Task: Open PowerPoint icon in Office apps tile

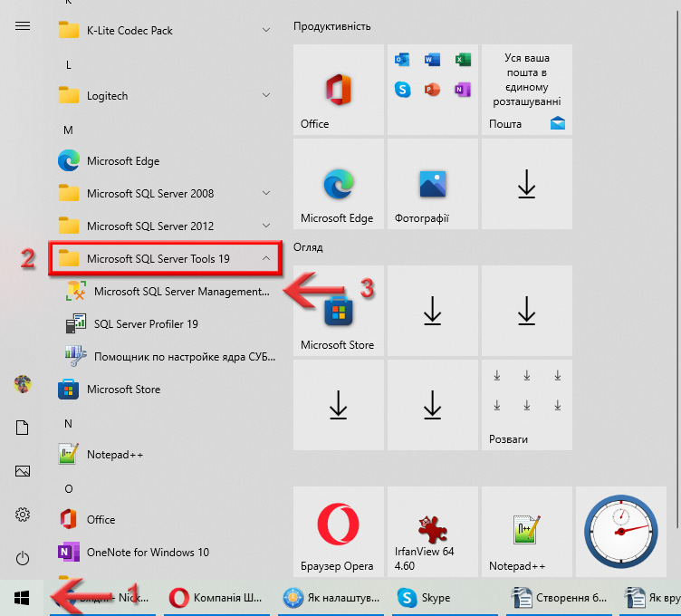Action: [432, 90]
